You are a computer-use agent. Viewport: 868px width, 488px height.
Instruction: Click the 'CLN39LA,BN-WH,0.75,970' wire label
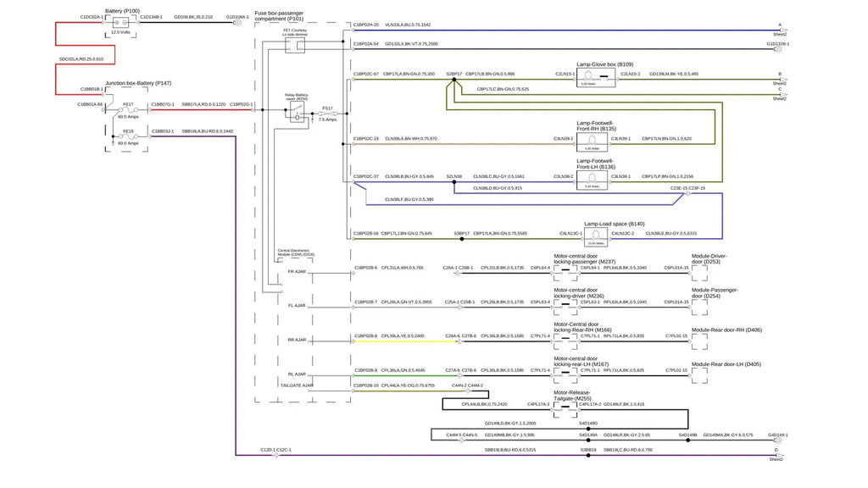coord(411,138)
